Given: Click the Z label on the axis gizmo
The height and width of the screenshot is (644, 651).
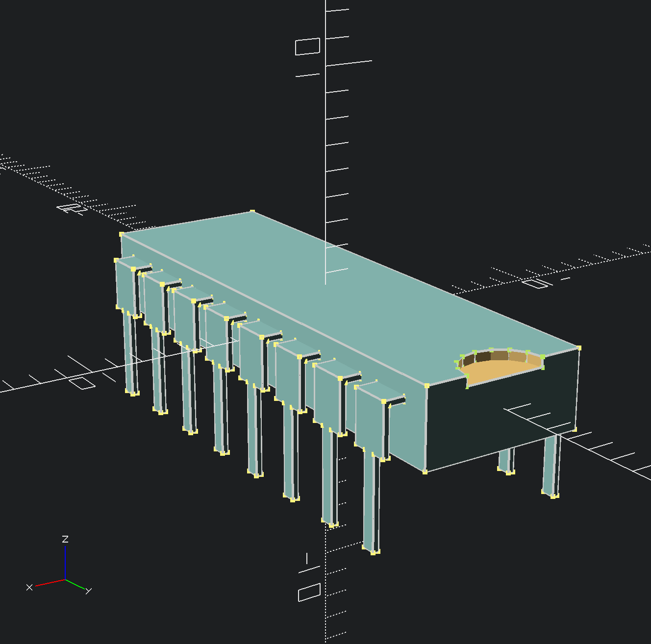Looking at the screenshot, I should pos(65,539).
